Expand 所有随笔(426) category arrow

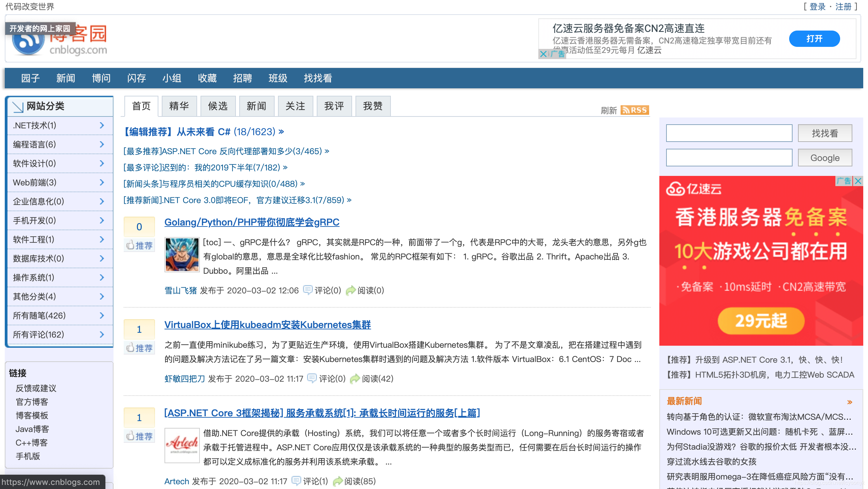(x=102, y=315)
